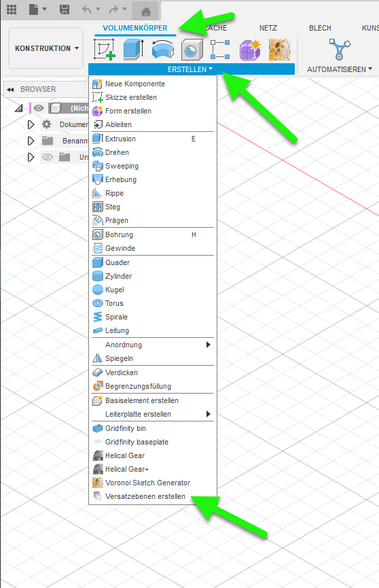This screenshot has width=379, height=588.
Task: Open the Anordnung submenu
Action: 153,345
